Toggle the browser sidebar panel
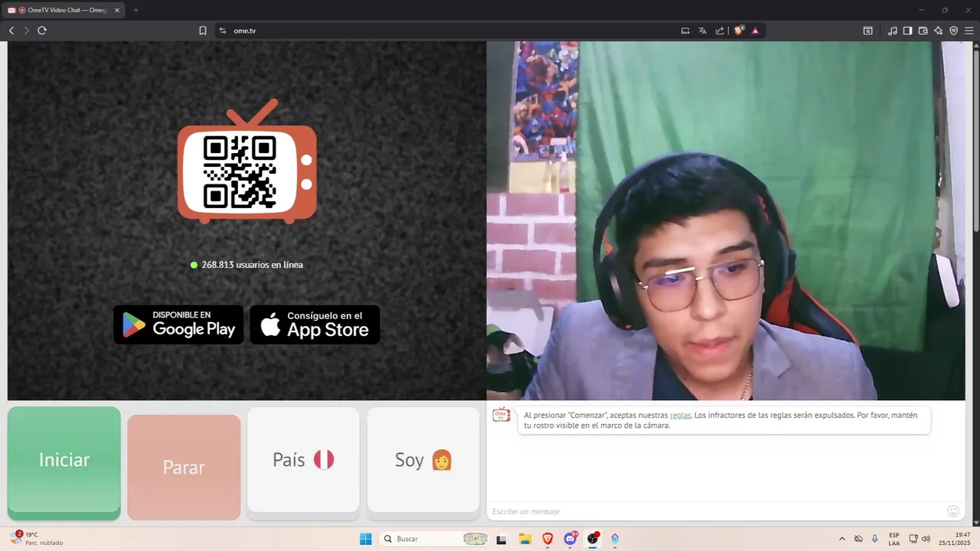The width and height of the screenshot is (980, 551). (x=907, y=31)
